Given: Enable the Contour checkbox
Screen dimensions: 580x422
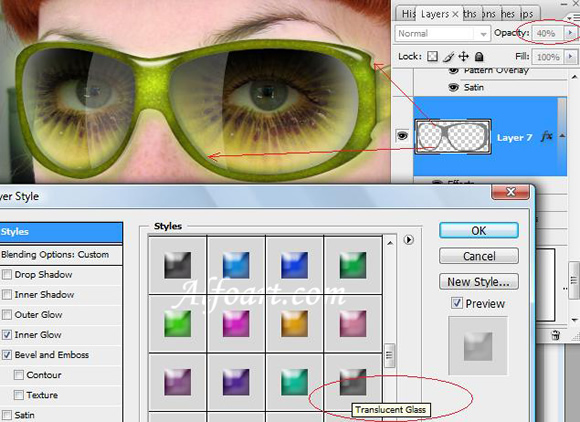Looking at the screenshot, I should click(x=18, y=375).
